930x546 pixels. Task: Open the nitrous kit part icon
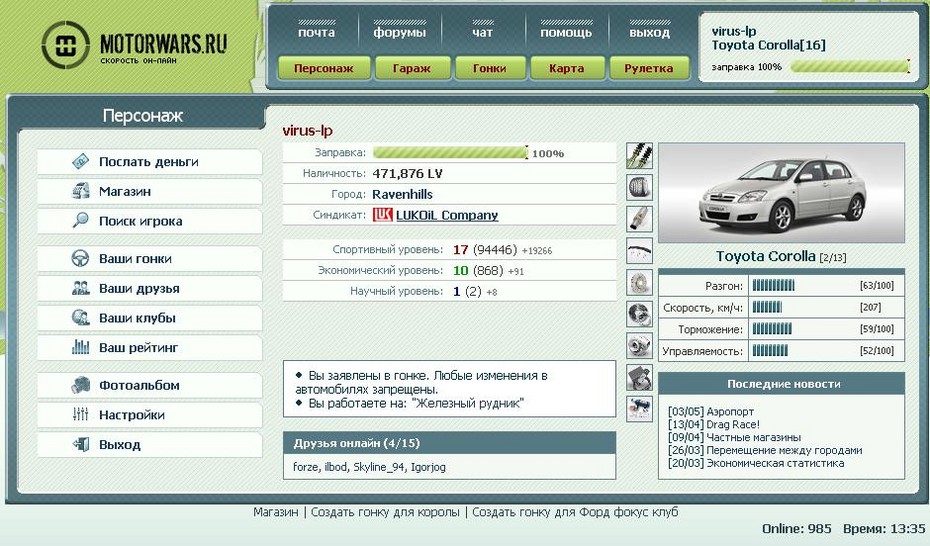(x=639, y=409)
